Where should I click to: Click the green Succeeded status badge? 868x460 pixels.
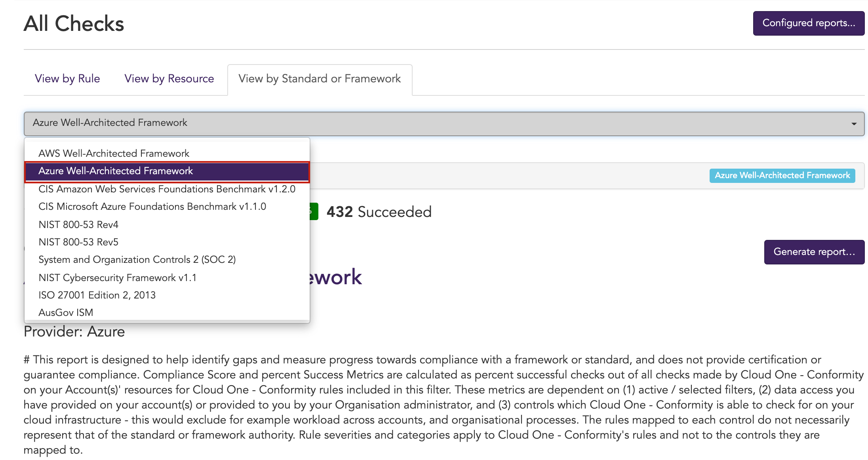pos(314,211)
